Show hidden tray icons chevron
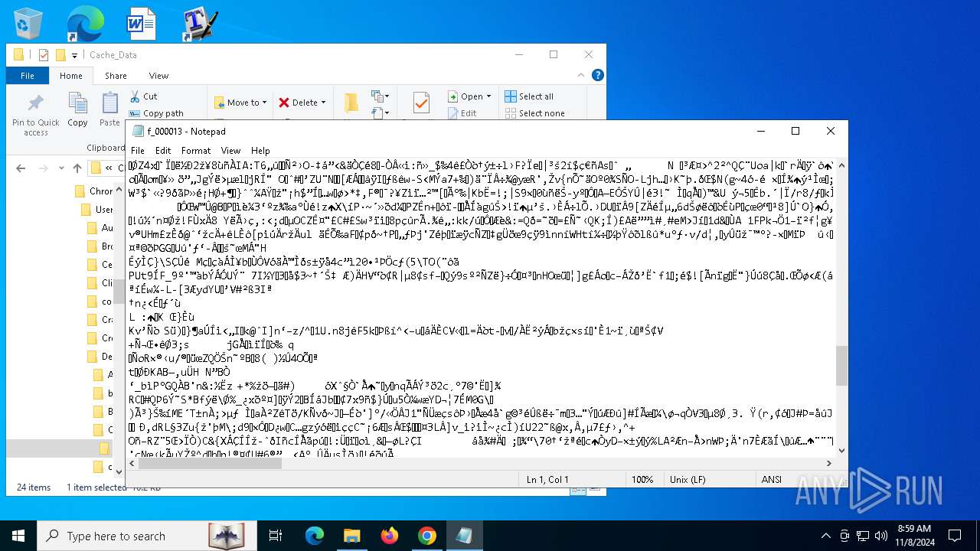Viewport: 980px width, 551px height. tap(825, 536)
